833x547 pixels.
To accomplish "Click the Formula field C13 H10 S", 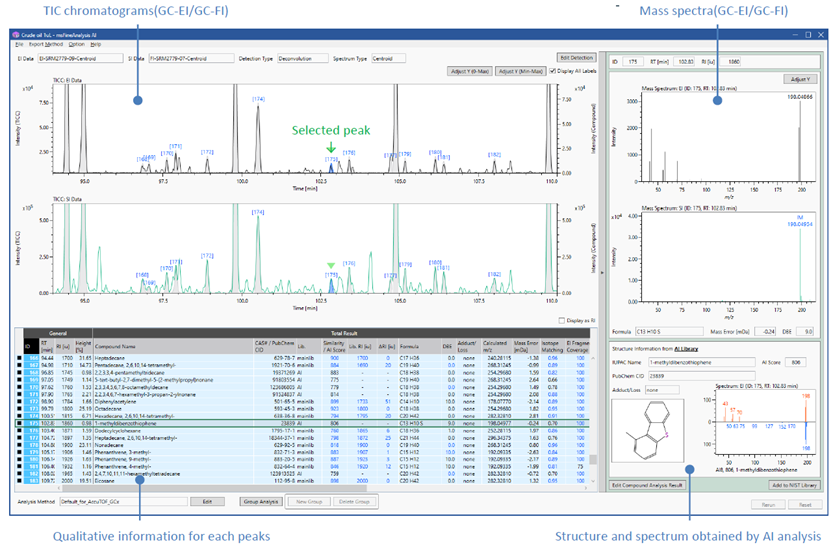I will (x=669, y=331).
